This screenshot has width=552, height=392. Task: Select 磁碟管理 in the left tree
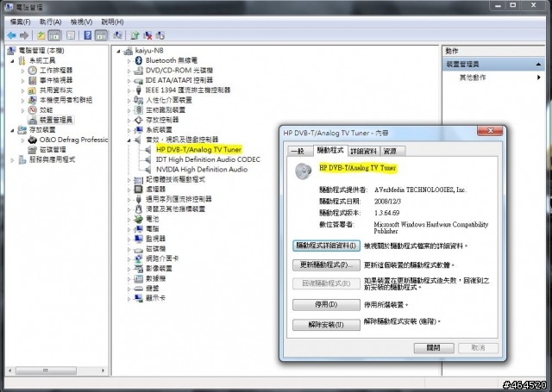(53, 150)
